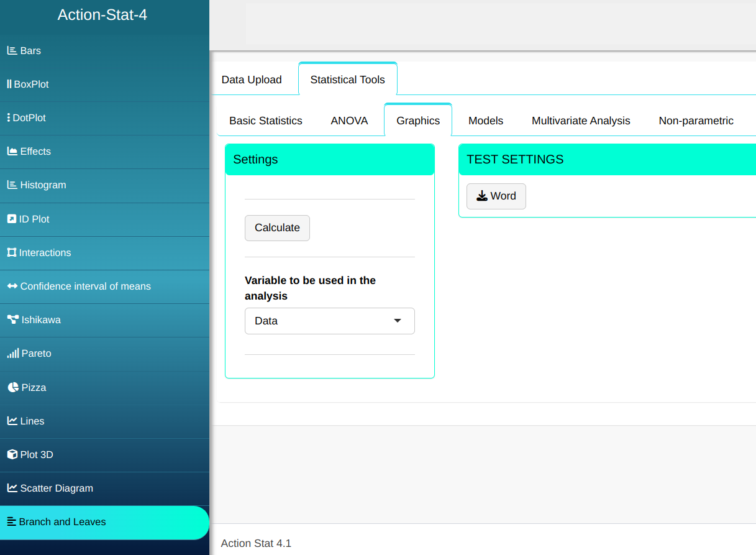Select the Ishikawa diagram icon
This screenshot has height=555, width=756.
click(x=12, y=320)
